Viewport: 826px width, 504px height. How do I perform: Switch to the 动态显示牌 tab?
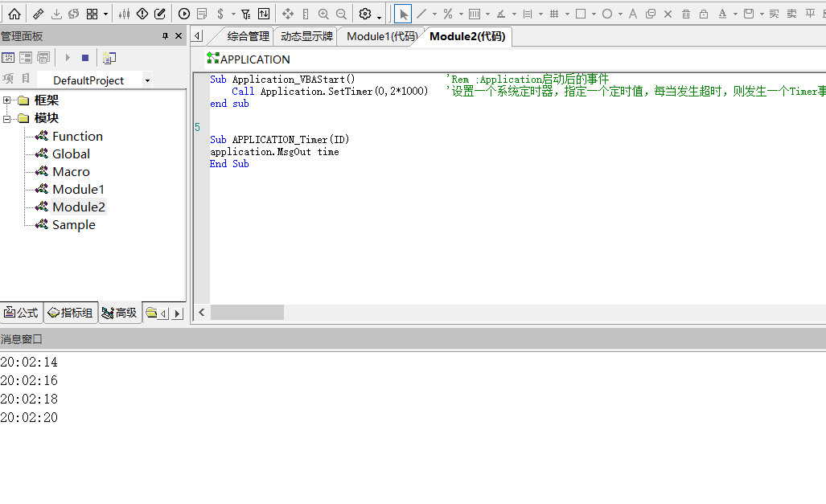tap(306, 36)
